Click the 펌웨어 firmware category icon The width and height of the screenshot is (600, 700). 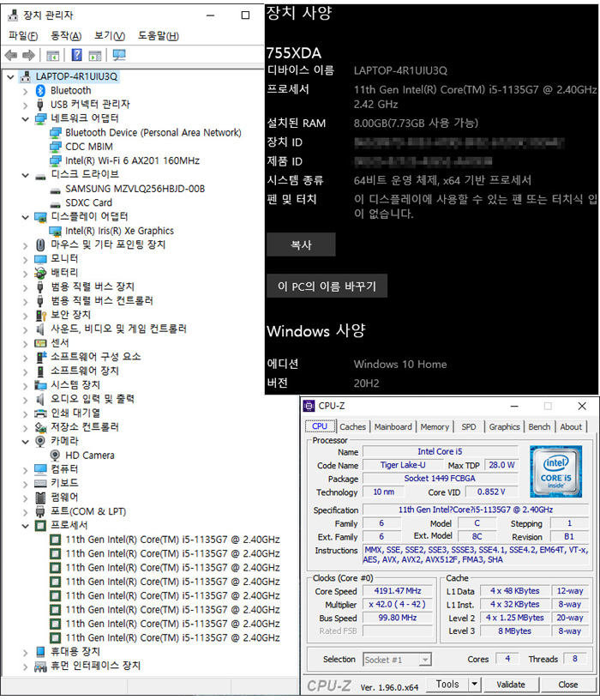(40, 498)
